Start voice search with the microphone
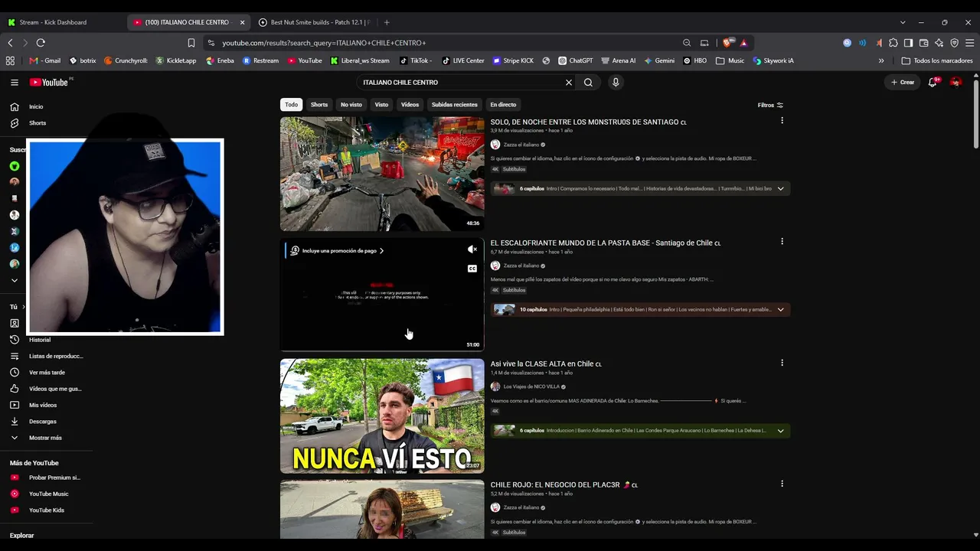Image resolution: width=980 pixels, height=551 pixels. 616,82
